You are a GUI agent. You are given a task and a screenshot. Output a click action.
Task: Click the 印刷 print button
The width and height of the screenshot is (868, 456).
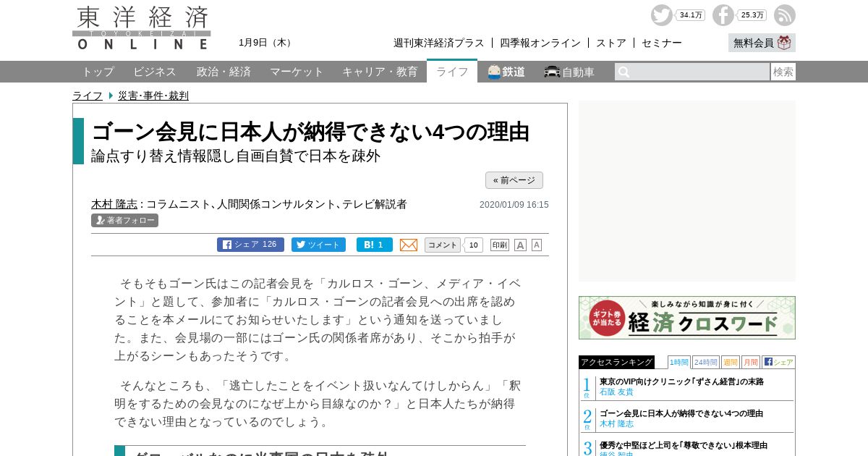(500, 245)
